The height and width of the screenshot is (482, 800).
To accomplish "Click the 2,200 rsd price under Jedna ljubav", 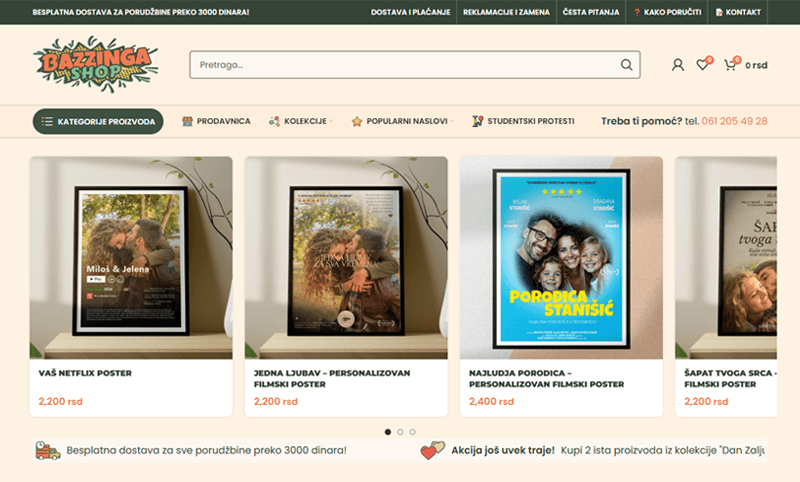I will 276,401.
